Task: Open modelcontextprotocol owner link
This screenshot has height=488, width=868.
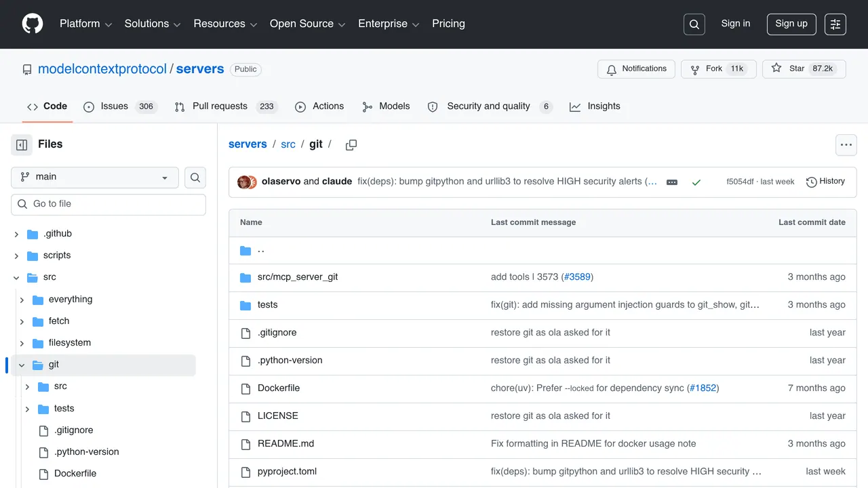Action: [x=102, y=69]
